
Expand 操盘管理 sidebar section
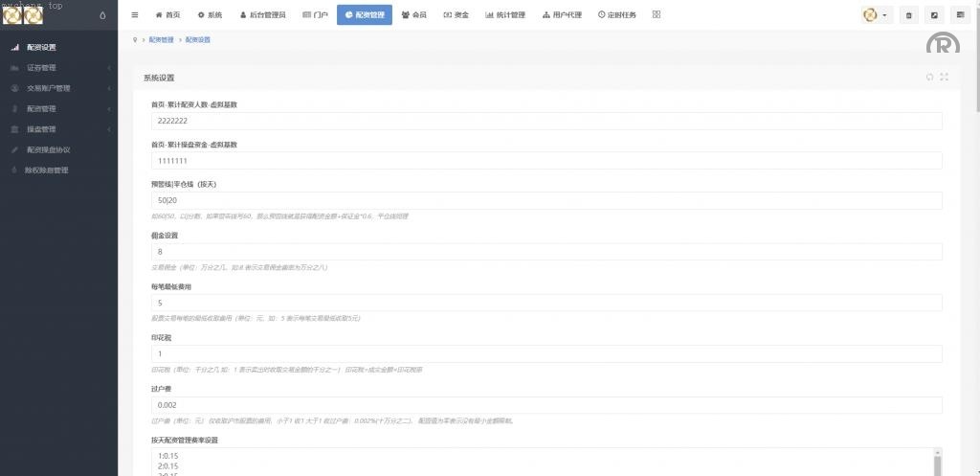[x=57, y=129]
